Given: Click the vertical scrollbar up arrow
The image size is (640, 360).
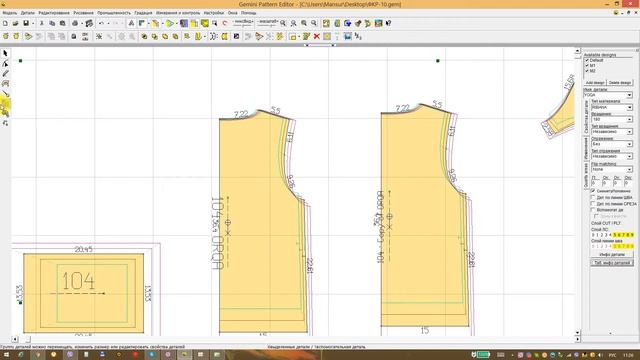Looking at the screenshot, I should click(x=578, y=51).
